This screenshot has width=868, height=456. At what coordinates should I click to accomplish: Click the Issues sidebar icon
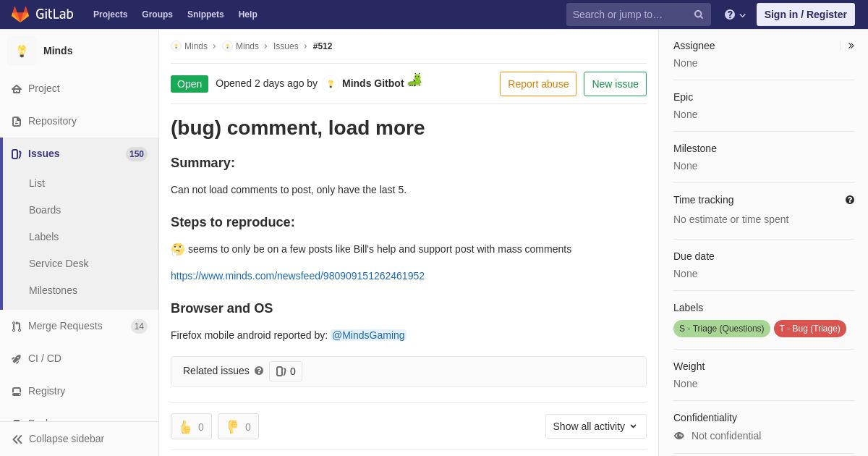point(17,154)
